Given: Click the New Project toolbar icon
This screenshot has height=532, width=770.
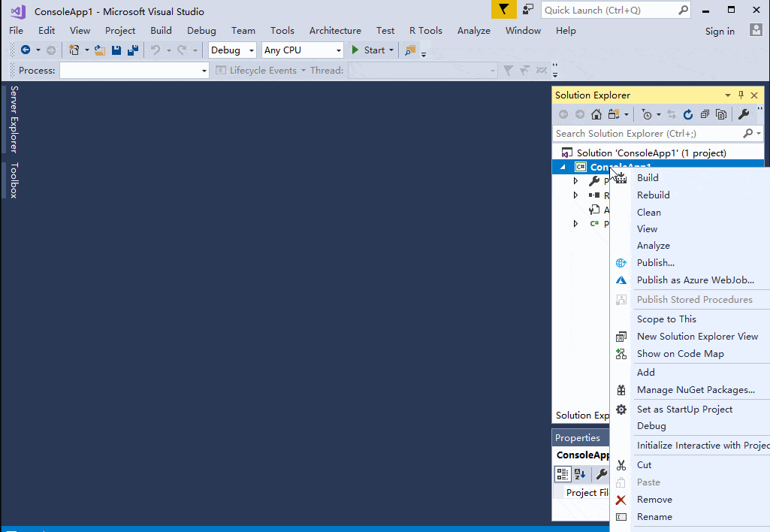Looking at the screenshot, I should (74, 50).
